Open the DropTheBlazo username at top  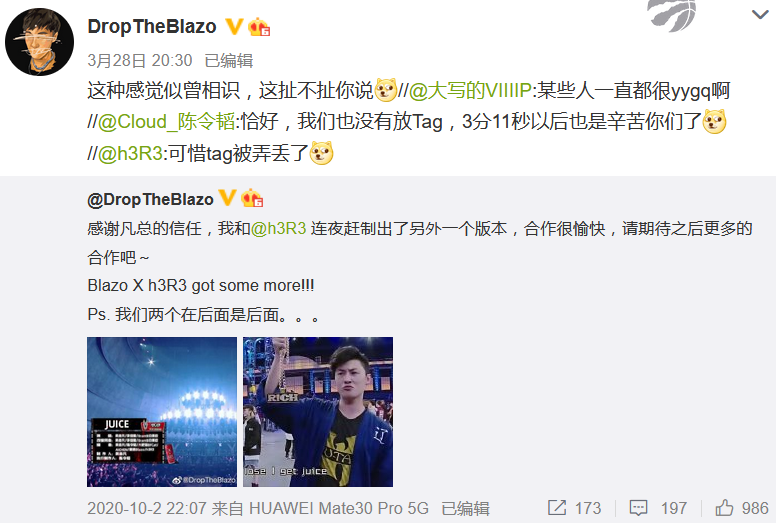(x=152, y=27)
